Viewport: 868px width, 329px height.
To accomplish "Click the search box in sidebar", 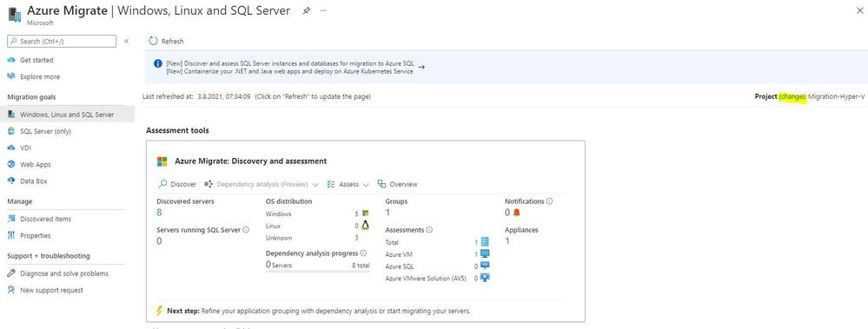I will click(62, 41).
